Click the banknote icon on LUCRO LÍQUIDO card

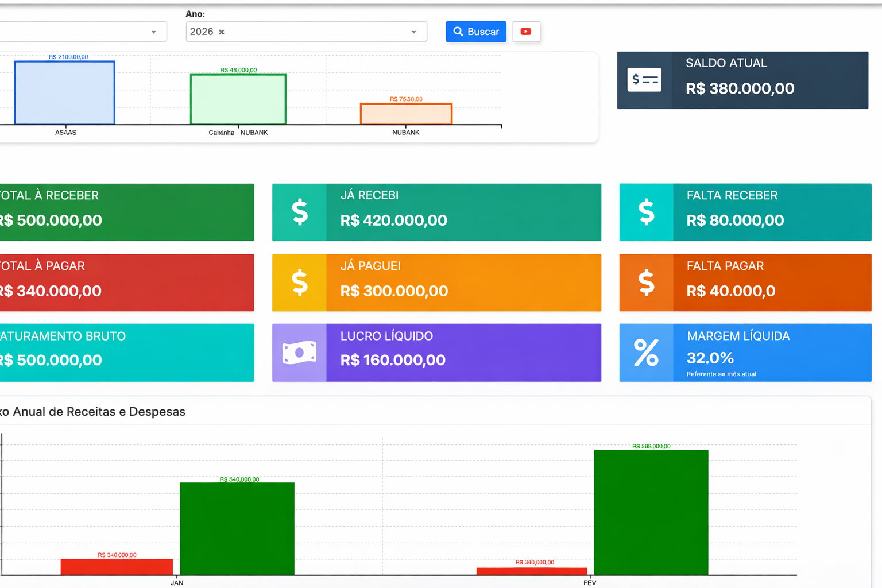(x=299, y=352)
